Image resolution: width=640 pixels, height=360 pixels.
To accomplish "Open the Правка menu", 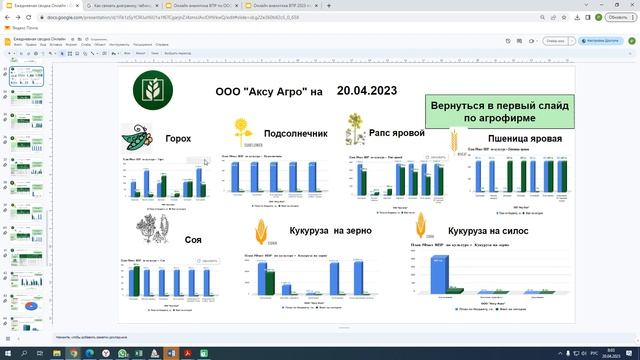I will pos(31,44).
